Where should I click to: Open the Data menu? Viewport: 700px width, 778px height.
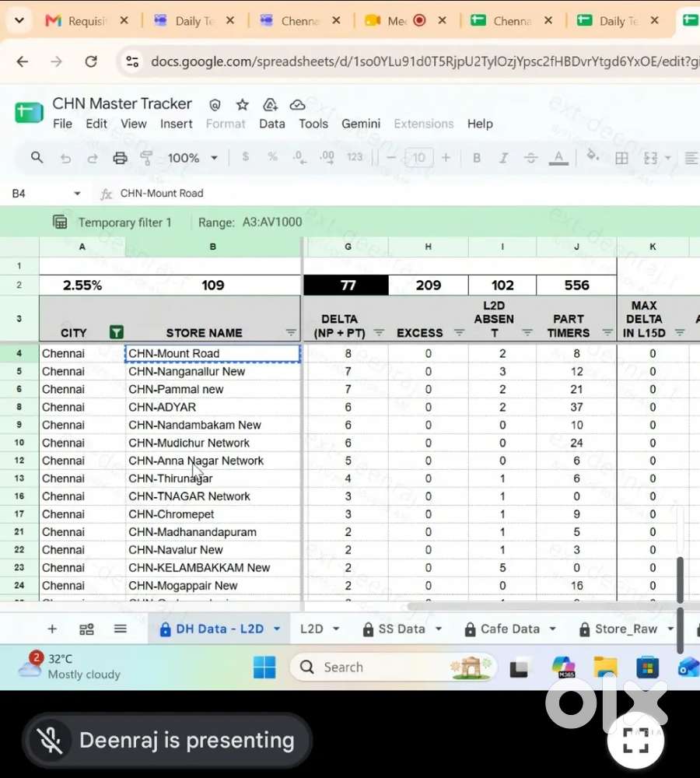click(x=272, y=124)
